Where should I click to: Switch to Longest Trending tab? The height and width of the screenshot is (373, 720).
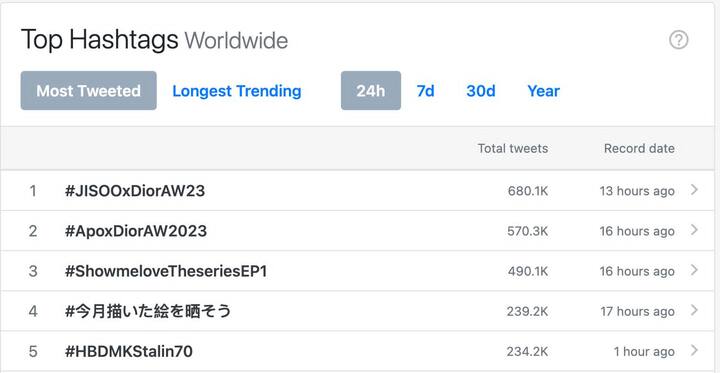coord(237,91)
